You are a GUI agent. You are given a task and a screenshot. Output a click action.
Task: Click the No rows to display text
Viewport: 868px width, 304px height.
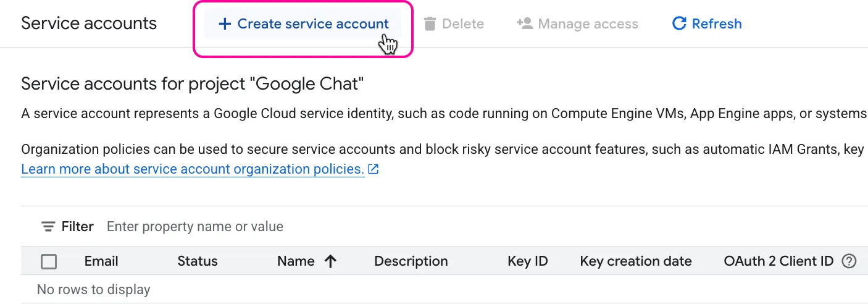pyautogui.click(x=94, y=289)
